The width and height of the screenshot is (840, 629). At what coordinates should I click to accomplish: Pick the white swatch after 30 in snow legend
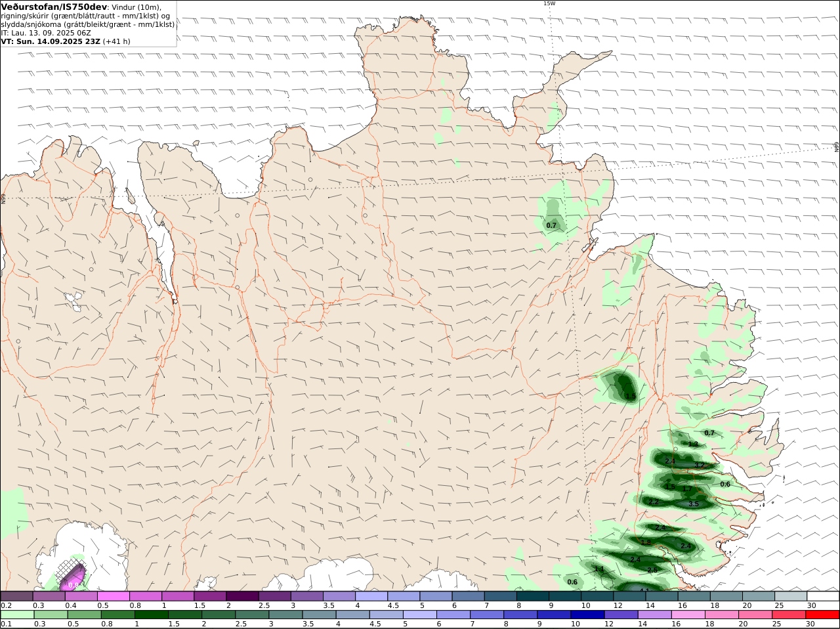click(x=824, y=596)
